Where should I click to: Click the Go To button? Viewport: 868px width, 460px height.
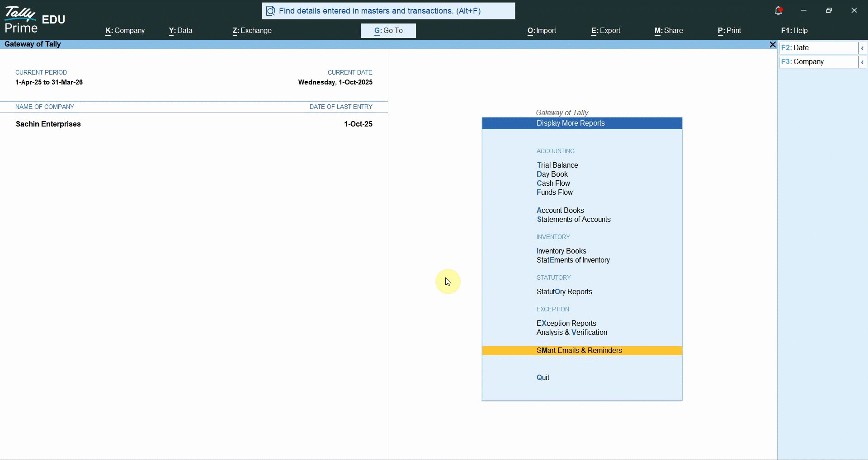coord(388,31)
